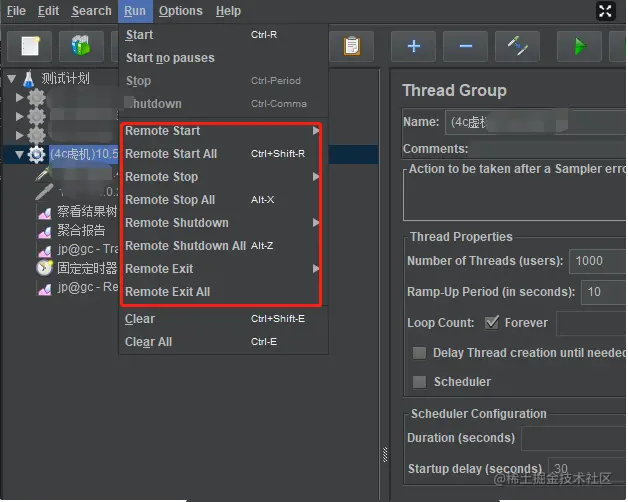Choose Remote Shutdown All
628x502 pixels.
(x=221, y=246)
